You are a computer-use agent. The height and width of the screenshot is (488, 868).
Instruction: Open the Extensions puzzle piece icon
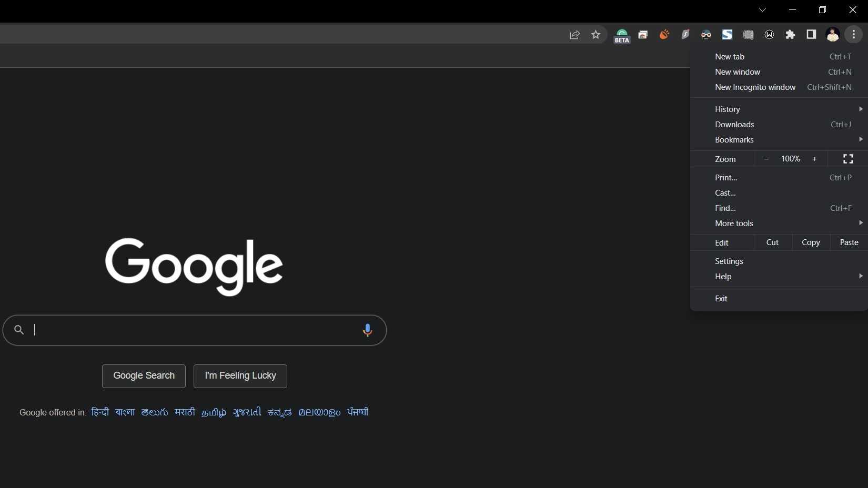pyautogui.click(x=790, y=35)
